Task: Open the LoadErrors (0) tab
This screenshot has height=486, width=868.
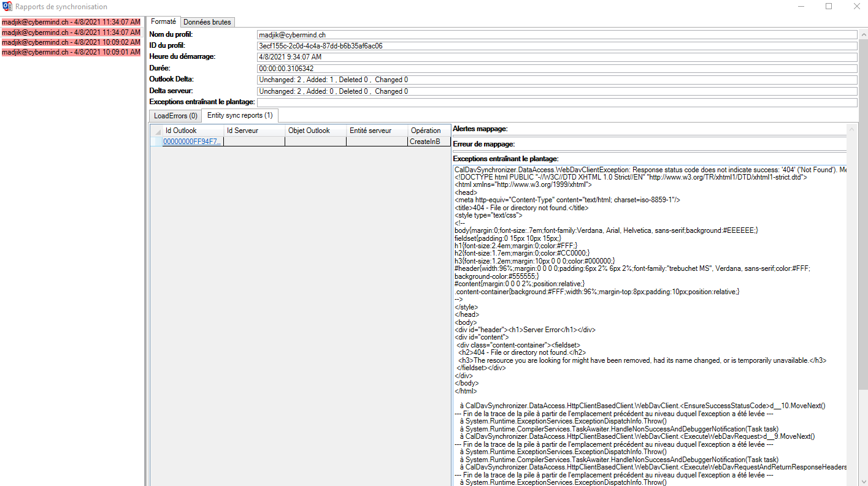Action: click(175, 116)
